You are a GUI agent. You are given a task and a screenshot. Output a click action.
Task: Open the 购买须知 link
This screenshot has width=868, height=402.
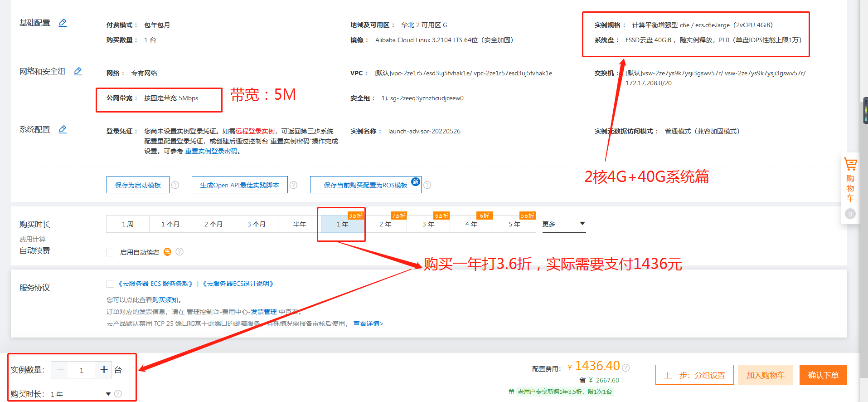click(165, 300)
